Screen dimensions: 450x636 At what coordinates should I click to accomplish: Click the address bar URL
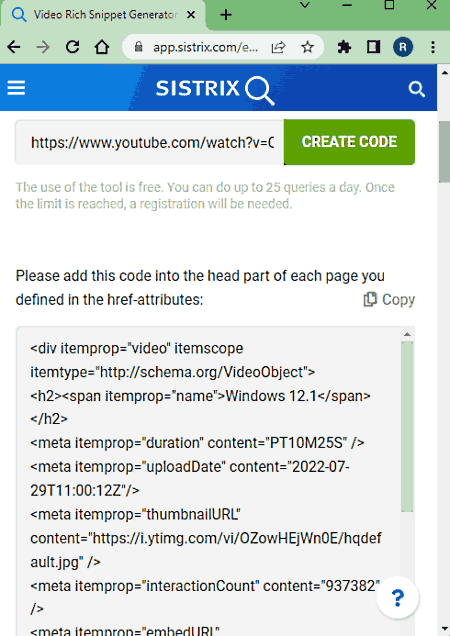tap(205, 47)
